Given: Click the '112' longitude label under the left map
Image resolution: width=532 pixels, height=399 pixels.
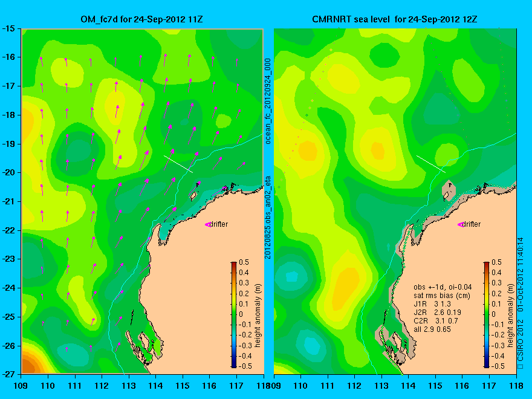Looking at the screenshot, I should (102, 386).
